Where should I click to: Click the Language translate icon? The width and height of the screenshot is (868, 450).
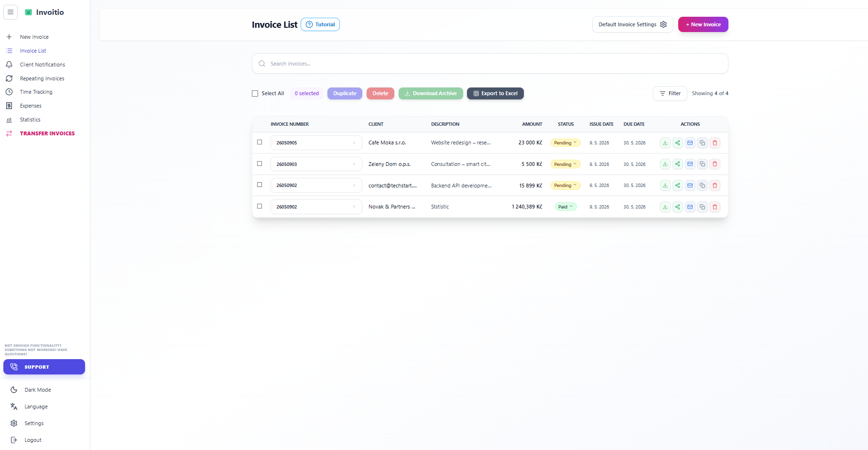pos(14,406)
